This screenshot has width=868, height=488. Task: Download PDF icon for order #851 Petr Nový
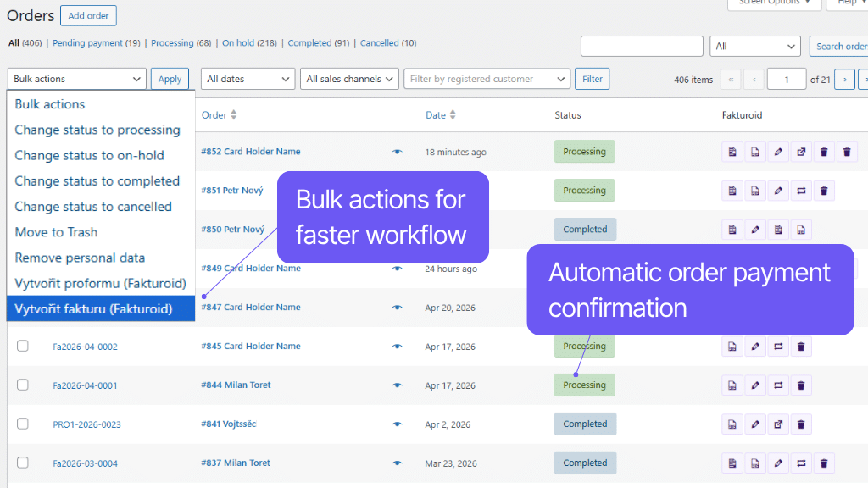pyautogui.click(x=755, y=191)
